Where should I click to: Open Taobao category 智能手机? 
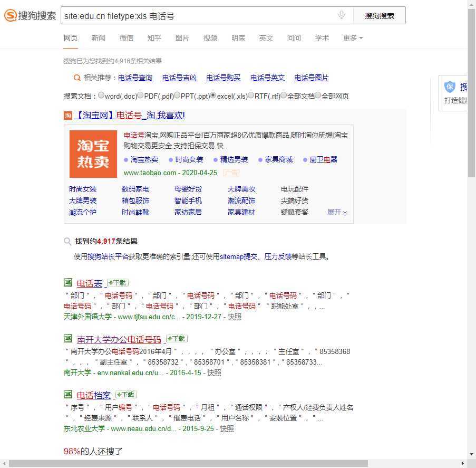click(188, 200)
